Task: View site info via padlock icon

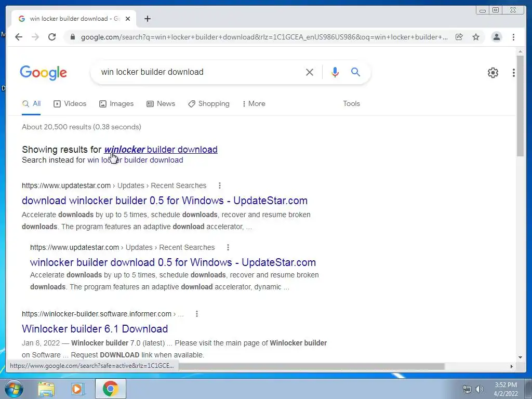Action: [x=72, y=37]
